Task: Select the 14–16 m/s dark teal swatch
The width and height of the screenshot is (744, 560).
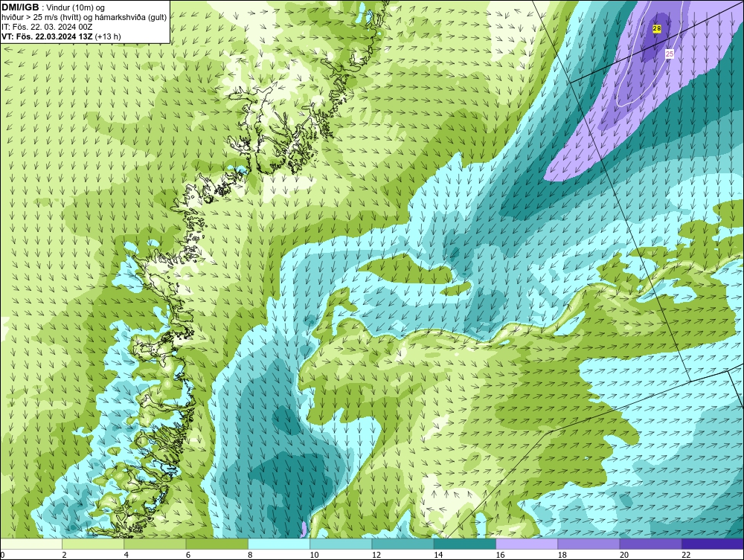Action: (x=464, y=544)
